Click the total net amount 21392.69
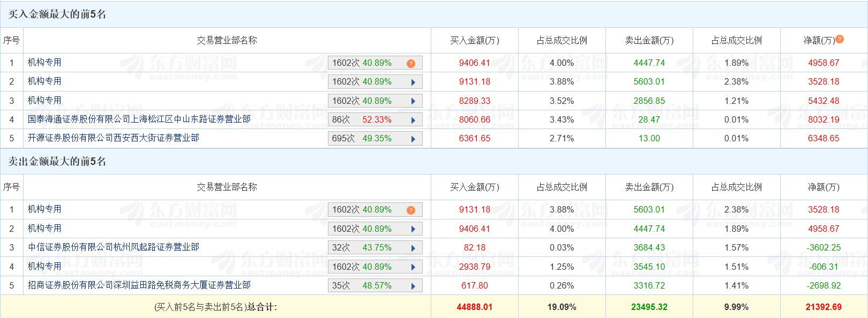The height and width of the screenshot is (318, 868). 824,307
